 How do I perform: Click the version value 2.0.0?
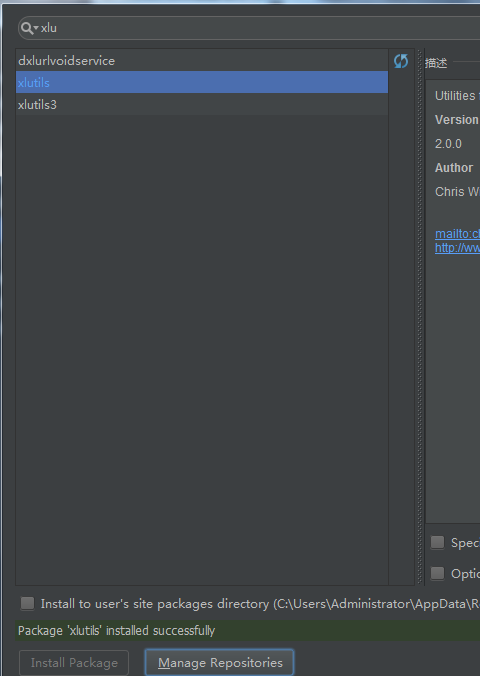click(x=448, y=144)
